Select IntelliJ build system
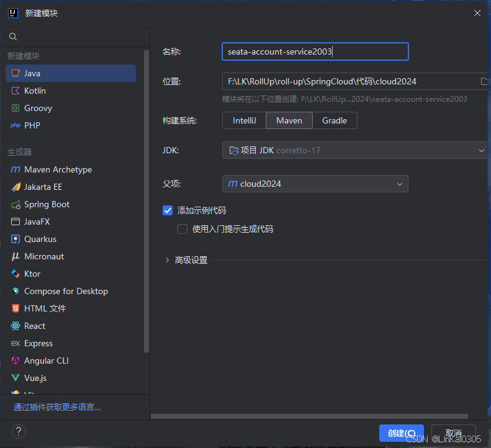The height and width of the screenshot is (448, 491). 244,120
